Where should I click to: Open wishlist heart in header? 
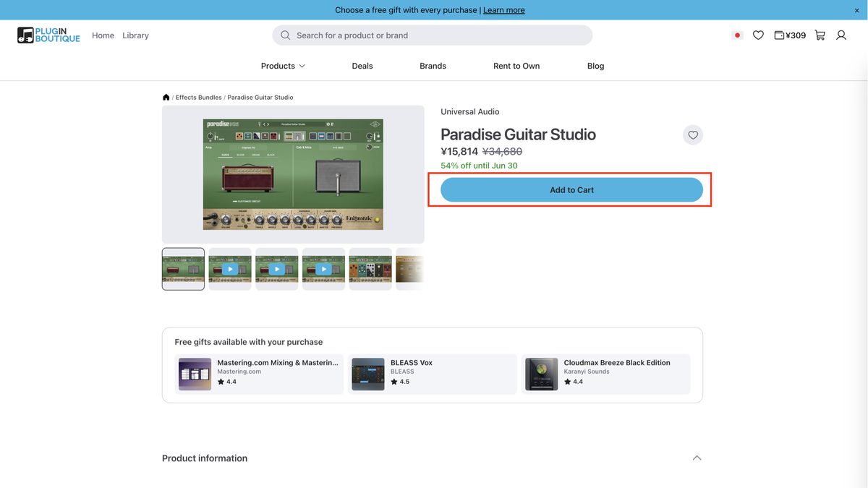(x=758, y=35)
